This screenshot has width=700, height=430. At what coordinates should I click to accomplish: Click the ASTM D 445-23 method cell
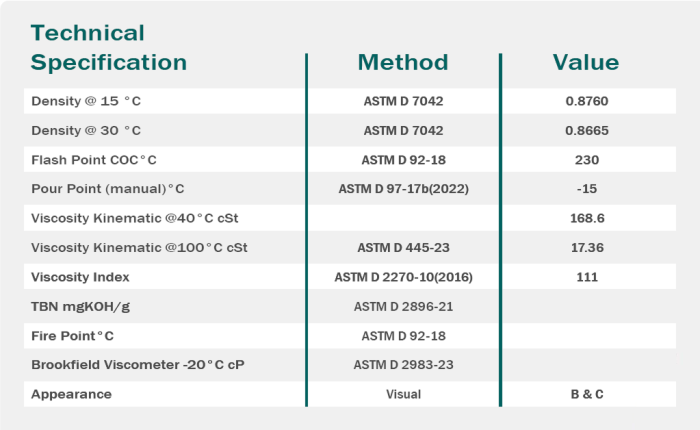click(x=403, y=248)
